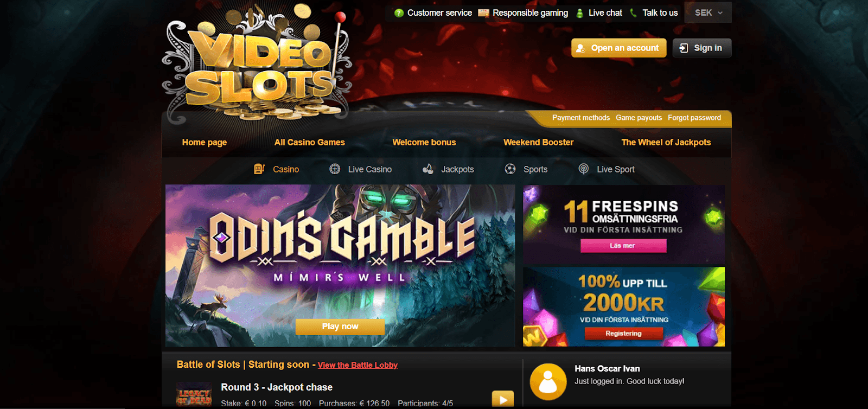
Task: Click the Sports soccer ball icon
Action: 510,169
